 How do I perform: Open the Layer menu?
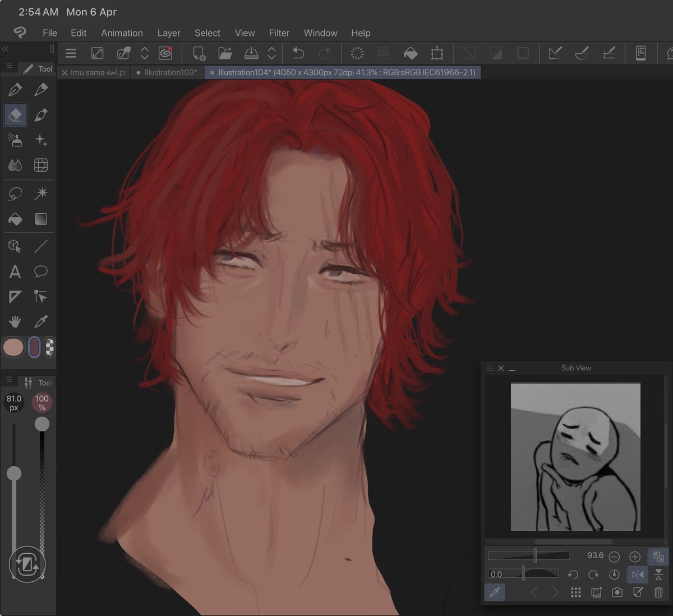point(169,33)
